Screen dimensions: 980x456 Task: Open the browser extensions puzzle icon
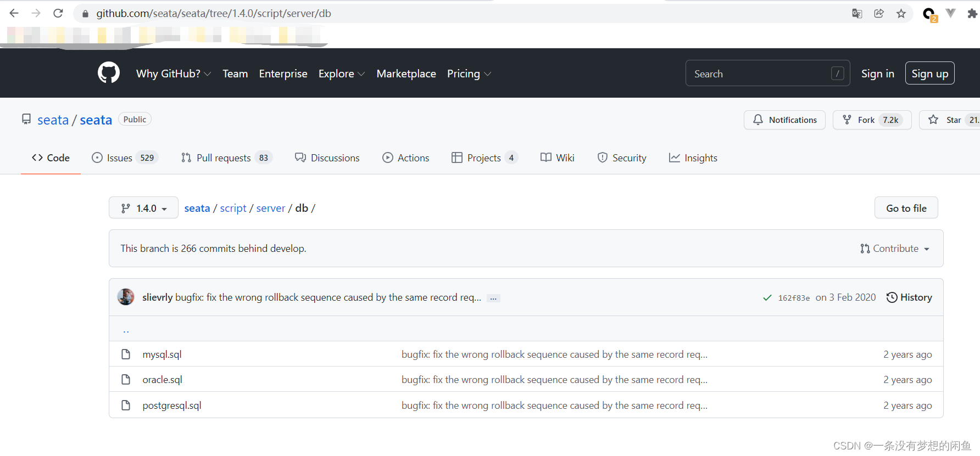tap(972, 13)
